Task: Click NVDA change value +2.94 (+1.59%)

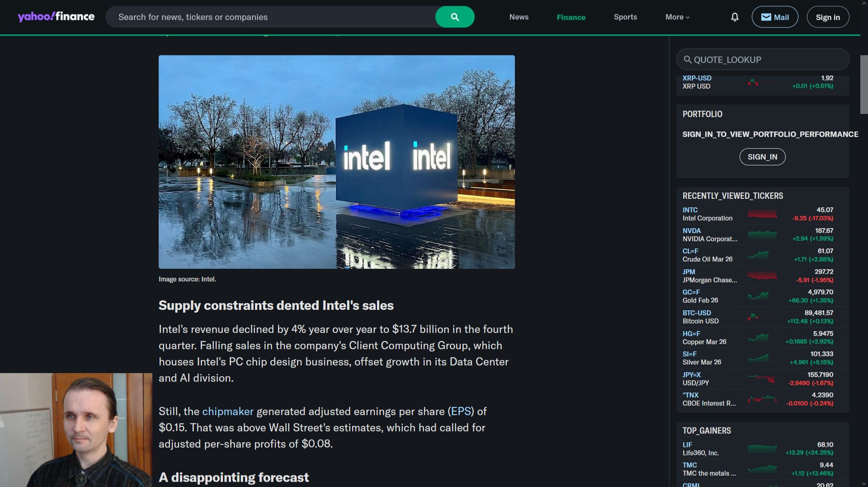Action: tap(812, 239)
